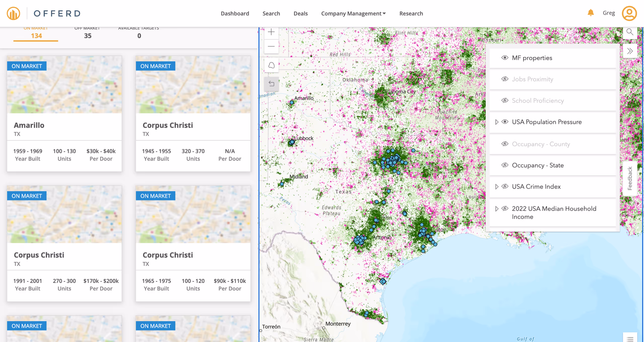Toggle 2022 USA Median Household Income eye
Screen dimensions: 644x342
[505, 209]
